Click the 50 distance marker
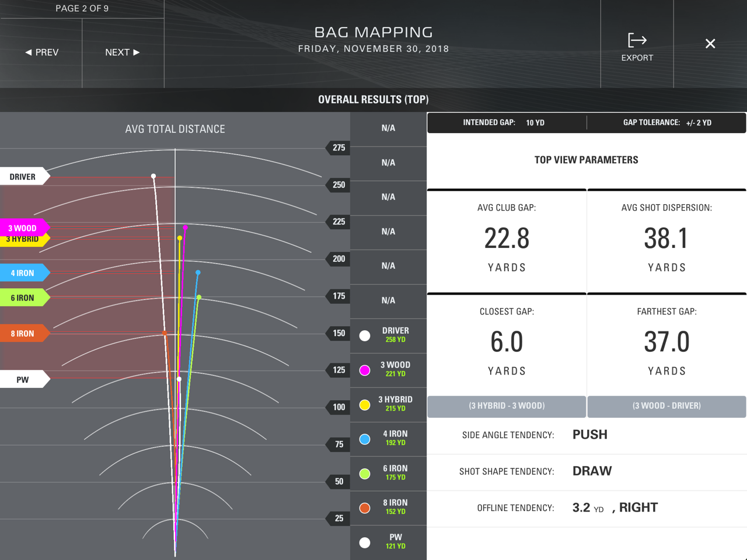The width and height of the screenshot is (747, 560). [338, 481]
